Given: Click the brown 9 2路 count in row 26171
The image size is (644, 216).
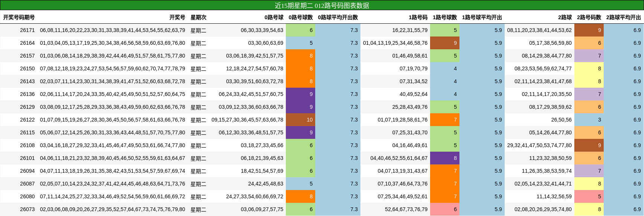Looking at the screenshot, I should point(589,30).
